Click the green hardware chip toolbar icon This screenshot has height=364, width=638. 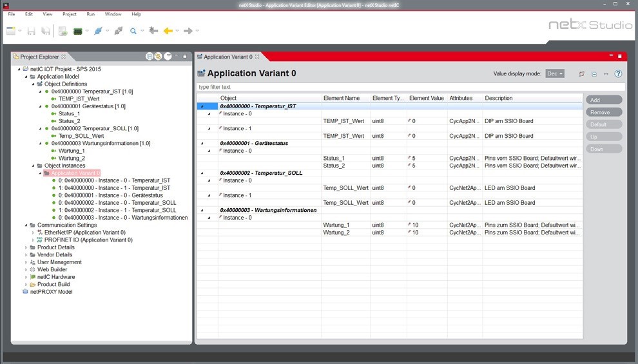click(x=78, y=31)
